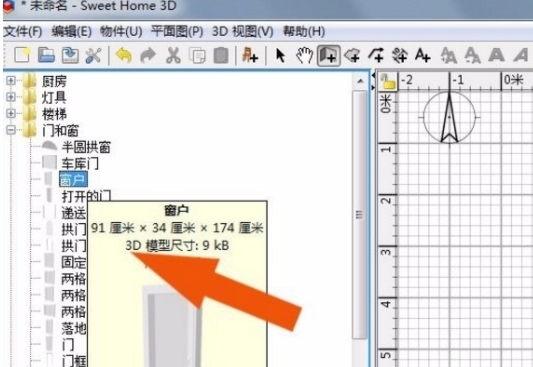Select the create rooms tool
The image size is (533, 367).
(352, 55)
